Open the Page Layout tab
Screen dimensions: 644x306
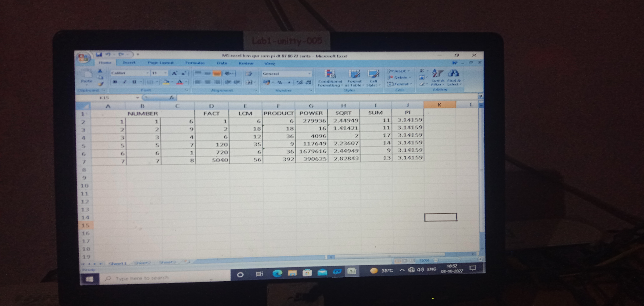[x=161, y=63]
